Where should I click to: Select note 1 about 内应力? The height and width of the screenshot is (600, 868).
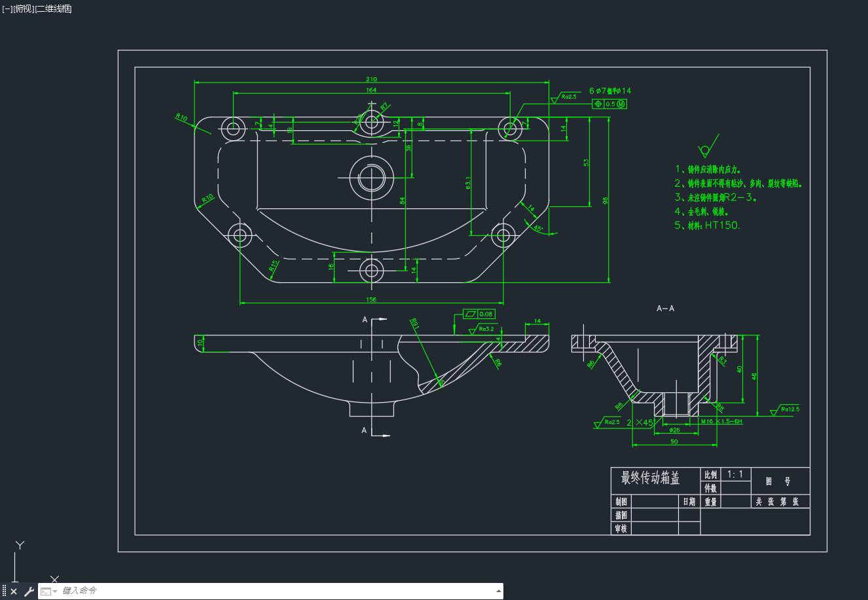tap(708, 170)
